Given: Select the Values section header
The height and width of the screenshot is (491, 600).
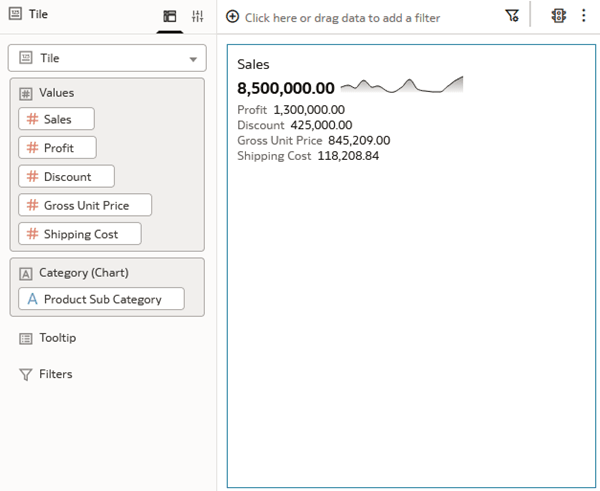Looking at the screenshot, I should click(x=57, y=93).
